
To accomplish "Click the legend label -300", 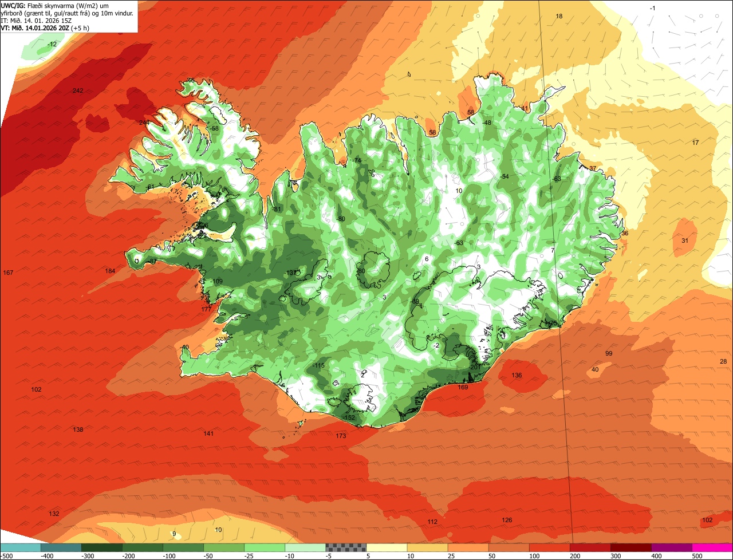I will coord(88,555).
